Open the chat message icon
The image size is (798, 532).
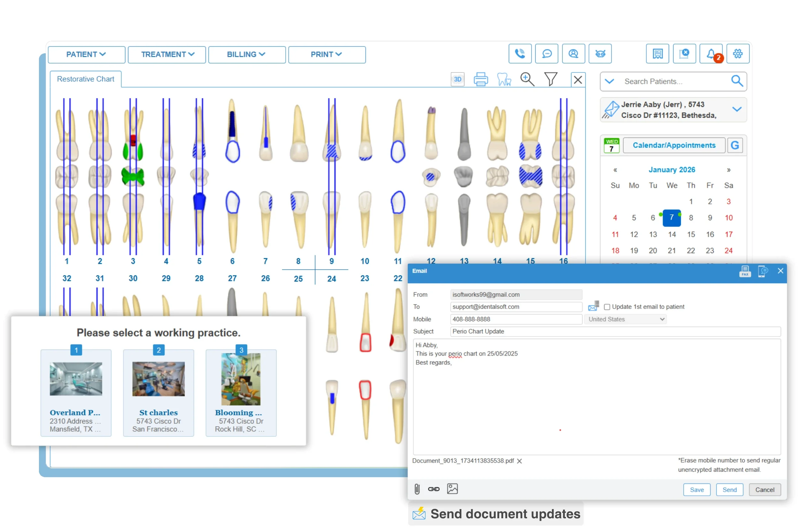click(x=546, y=54)
